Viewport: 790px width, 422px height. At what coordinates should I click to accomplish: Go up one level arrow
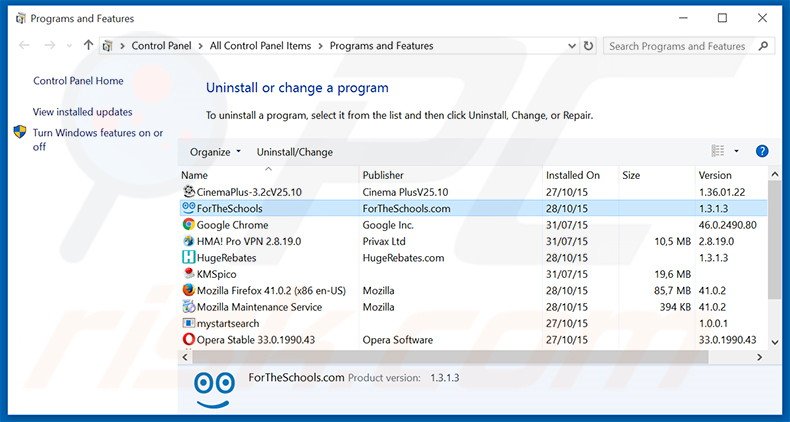89,45
